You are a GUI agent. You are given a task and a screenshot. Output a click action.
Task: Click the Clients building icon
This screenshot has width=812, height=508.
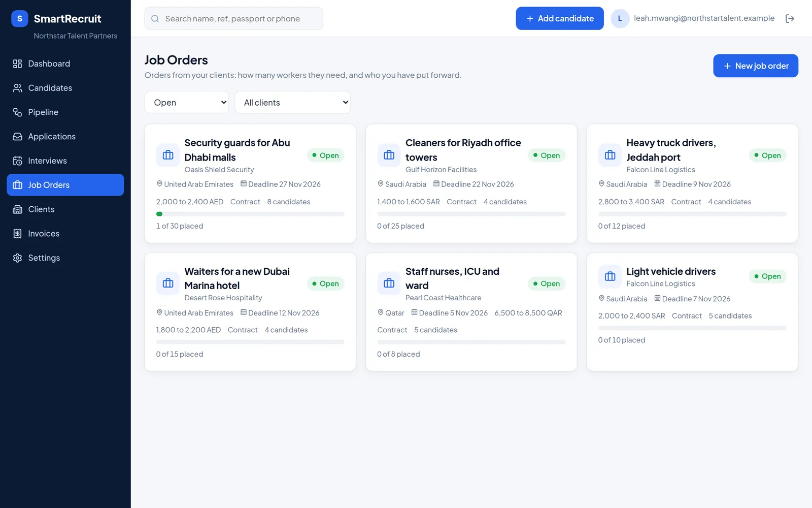(x=17, y=209)
